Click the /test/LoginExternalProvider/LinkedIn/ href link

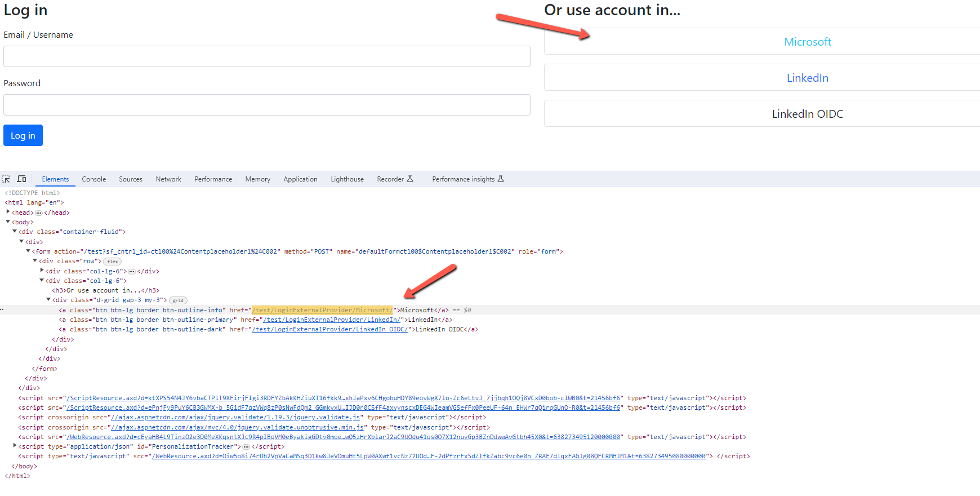(x=332, y=320)
